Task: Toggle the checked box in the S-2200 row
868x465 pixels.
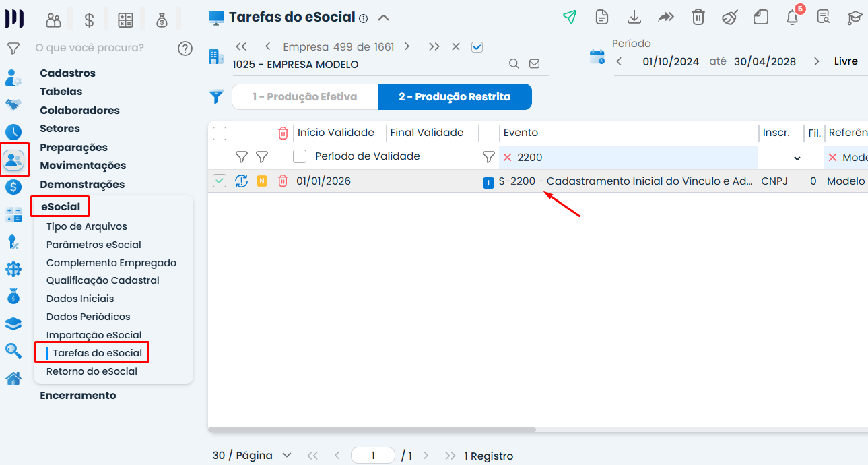Action: pos(220,181)
